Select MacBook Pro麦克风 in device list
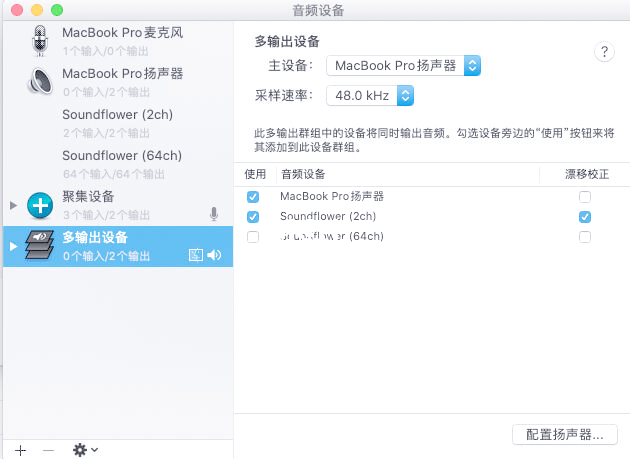Screen dimensions: 630x459 118,41
